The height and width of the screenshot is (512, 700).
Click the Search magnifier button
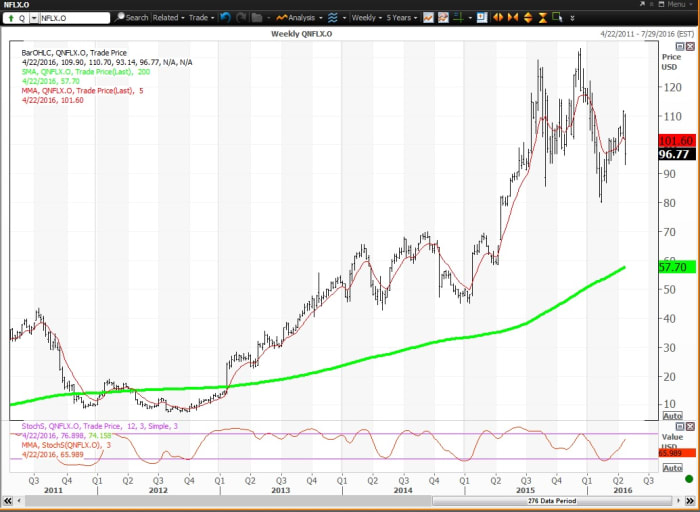coord(131,18)
